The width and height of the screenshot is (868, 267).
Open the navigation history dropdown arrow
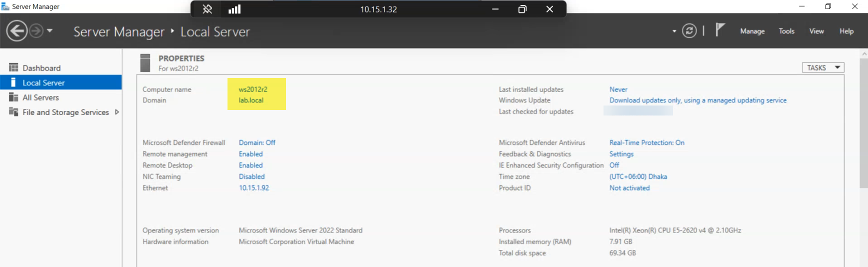[x=49, y=31]
